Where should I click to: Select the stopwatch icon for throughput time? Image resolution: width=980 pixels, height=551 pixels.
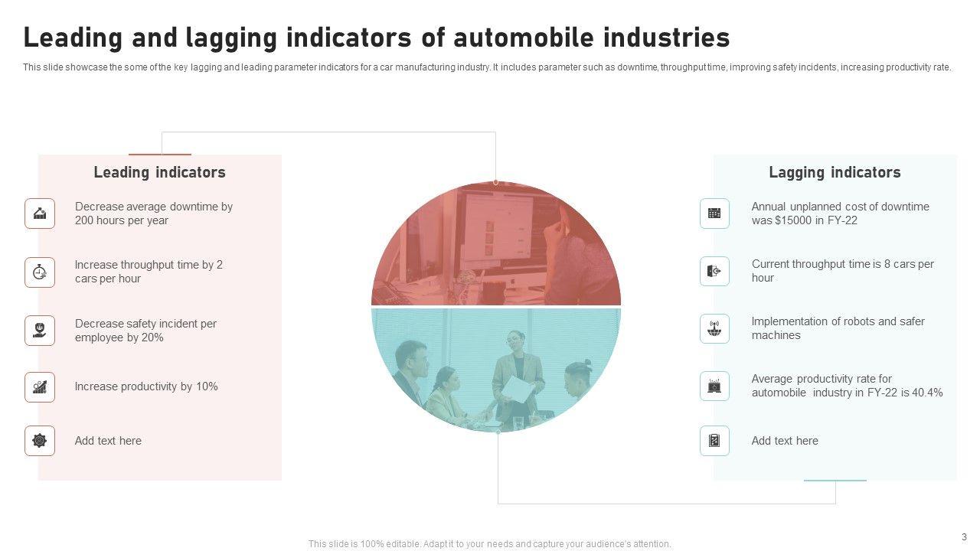[40, 272]
